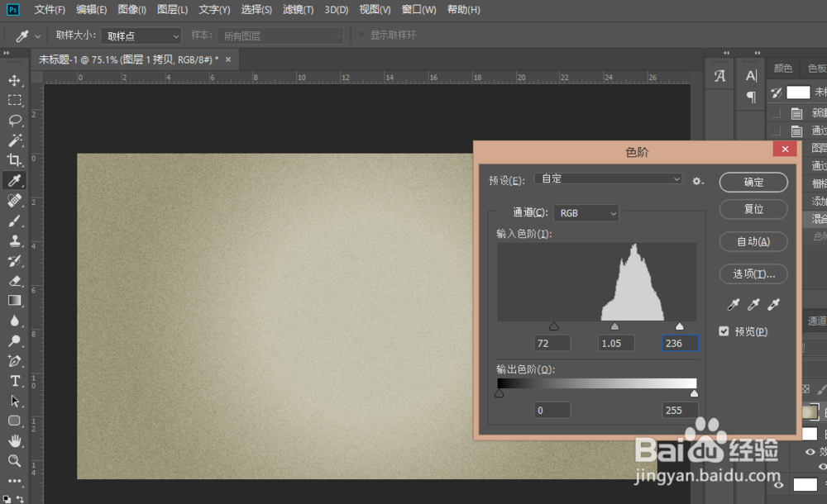Click the 自动 Auto button
Screen dimensions: 827x504
click(753, 241)
